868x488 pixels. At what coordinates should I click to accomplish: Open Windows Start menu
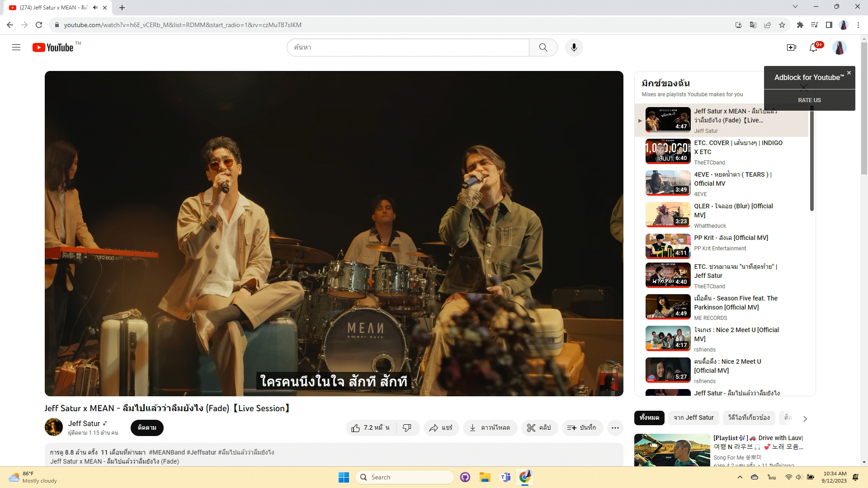point(344,477)
